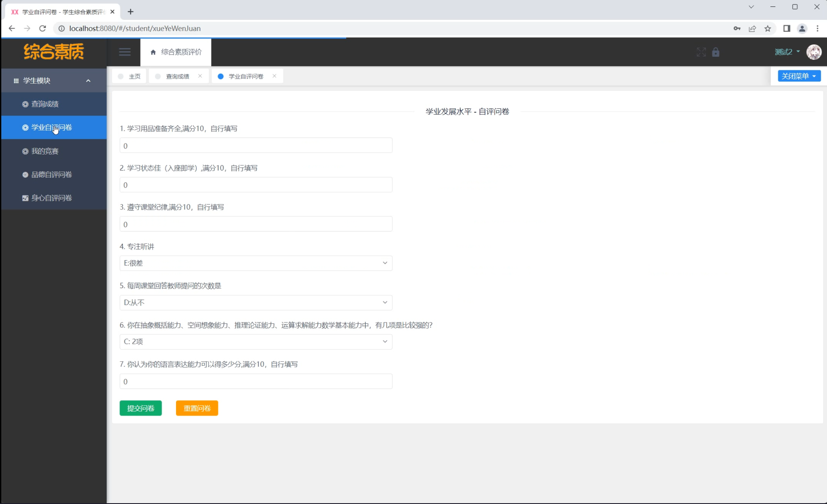The height and width of the screenshot is (504, 827).
Task: Click the lock screen icon
Action: 716,52
